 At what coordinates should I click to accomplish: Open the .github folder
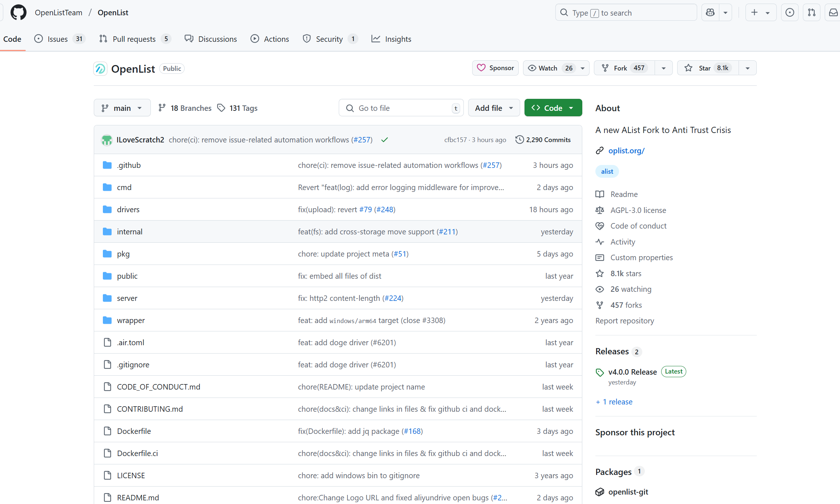point(129,165)
